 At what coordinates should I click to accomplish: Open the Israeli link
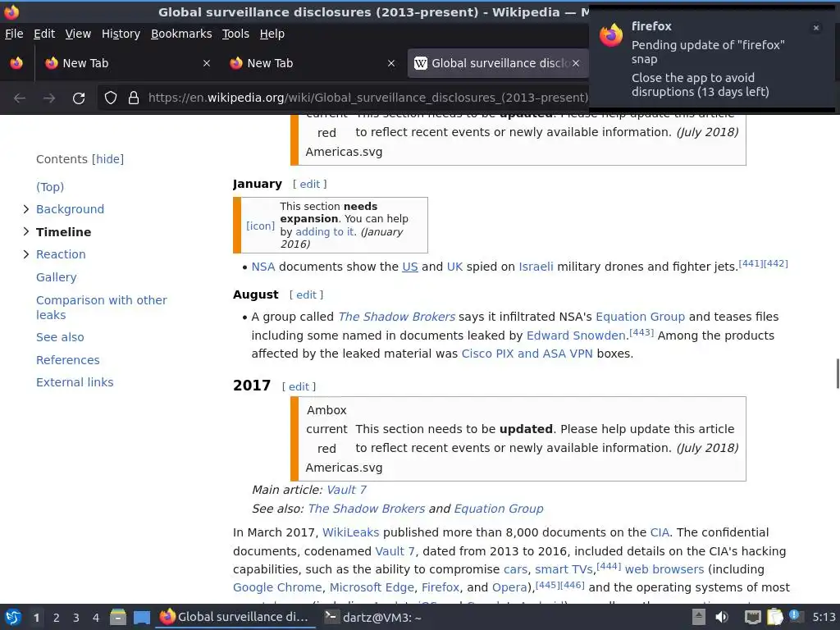536,267
